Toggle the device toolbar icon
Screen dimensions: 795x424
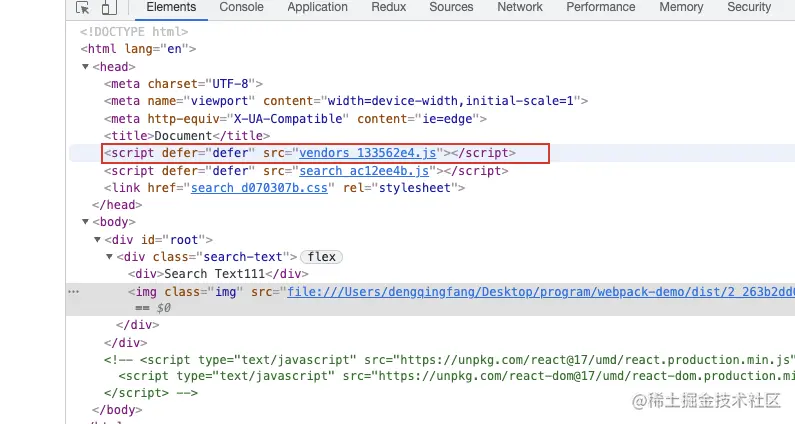108,7
